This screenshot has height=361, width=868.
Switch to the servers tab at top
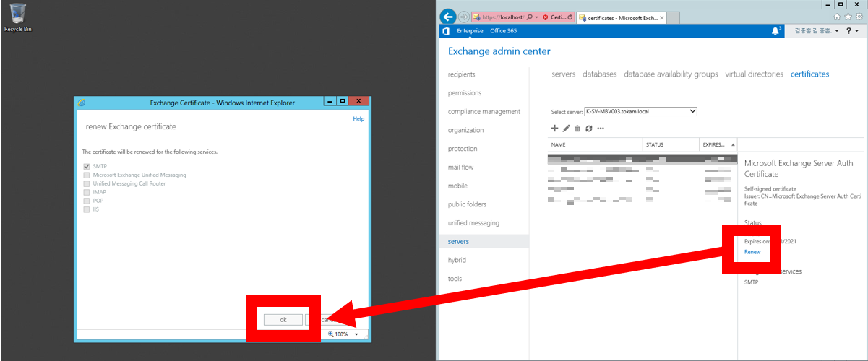564,74
